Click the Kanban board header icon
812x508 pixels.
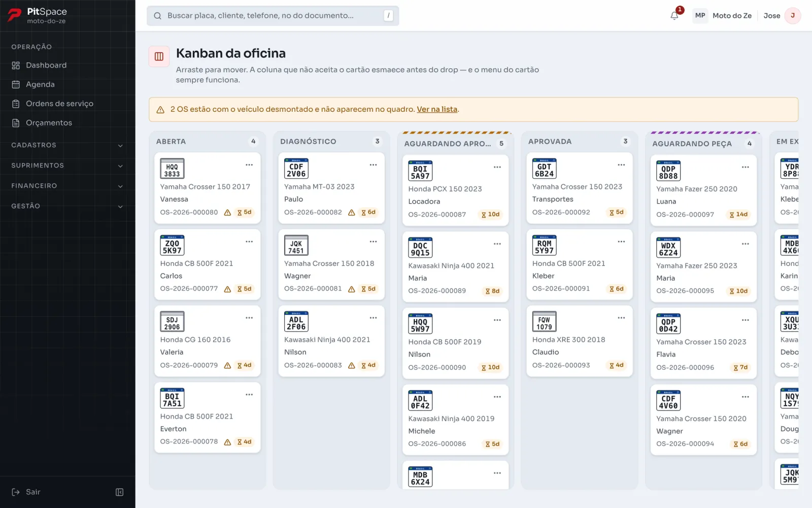pyautogui.click(x=159, y=56)
